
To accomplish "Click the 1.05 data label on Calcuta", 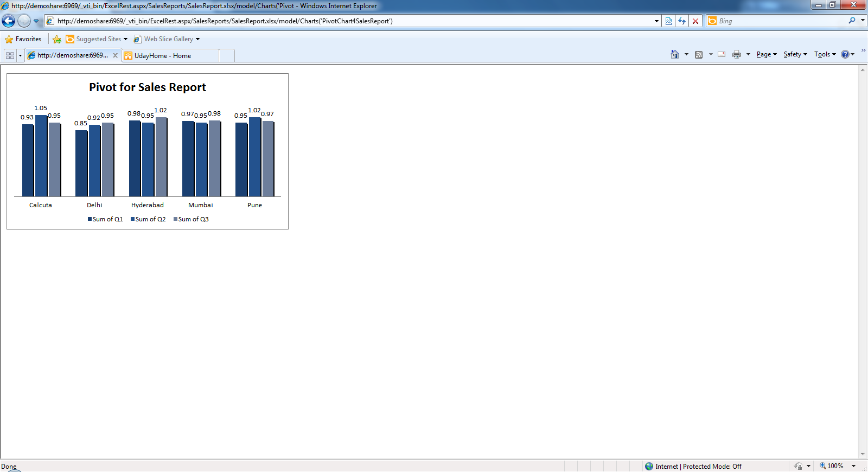I will (x=41, y=108).
